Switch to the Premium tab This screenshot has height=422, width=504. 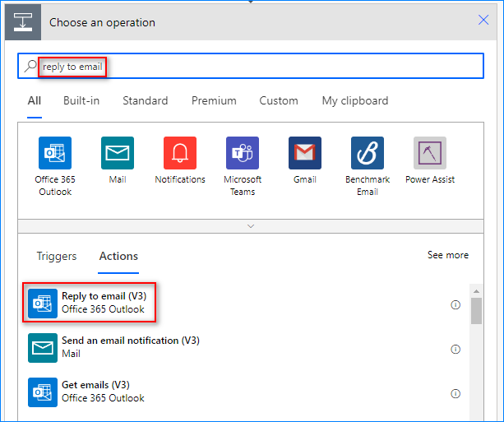(214, 100)
